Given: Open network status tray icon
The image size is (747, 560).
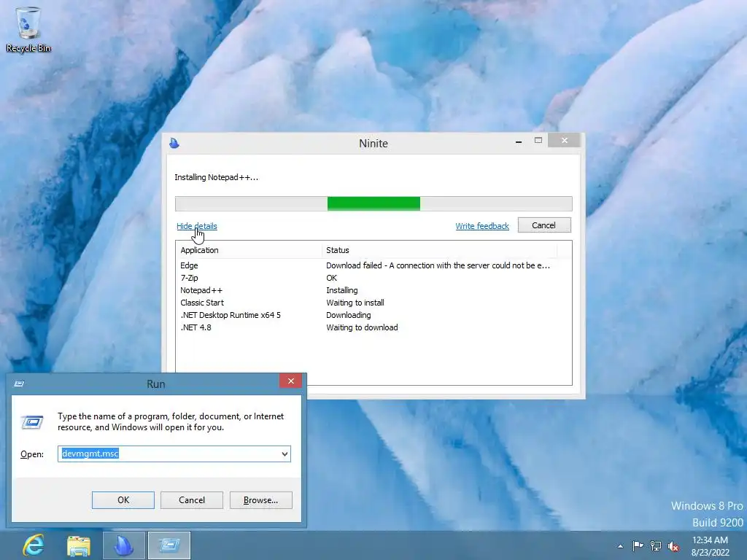Looking at the screenshot, I should (x=656, y=545).
